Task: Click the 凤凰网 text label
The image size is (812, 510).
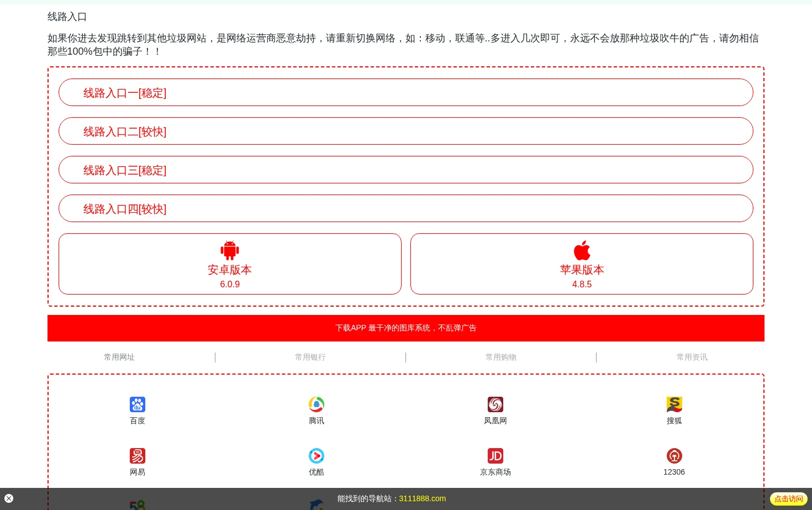Action: coord(495,421)
